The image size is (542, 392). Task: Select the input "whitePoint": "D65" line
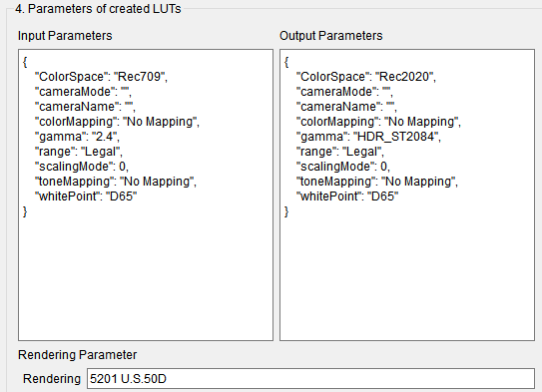pyautogui.click(x=86, y=196)
